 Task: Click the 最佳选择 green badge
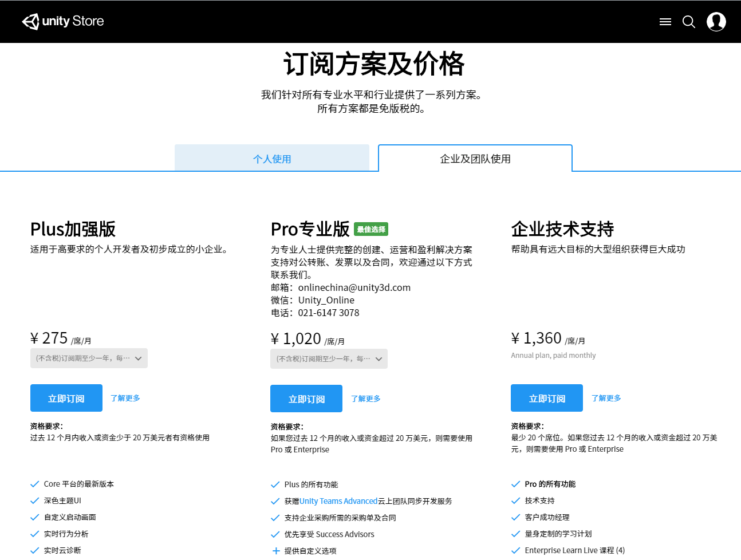coord(371,229)
